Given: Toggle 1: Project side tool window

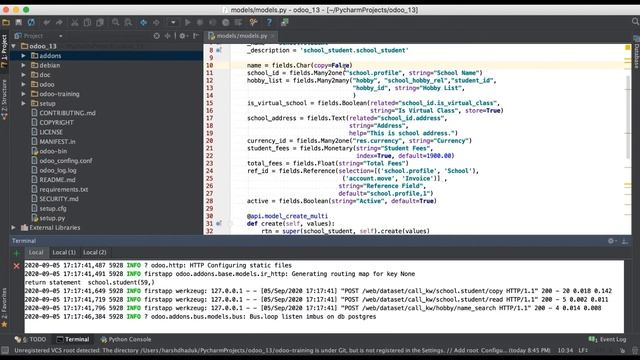Looking at the screenshot, I should (4, 50).
